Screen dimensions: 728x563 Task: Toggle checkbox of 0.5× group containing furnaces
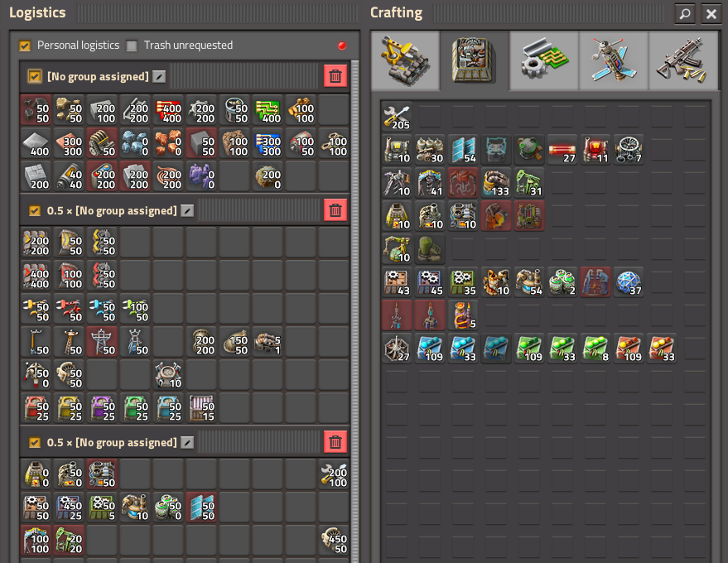pos(34,442)
